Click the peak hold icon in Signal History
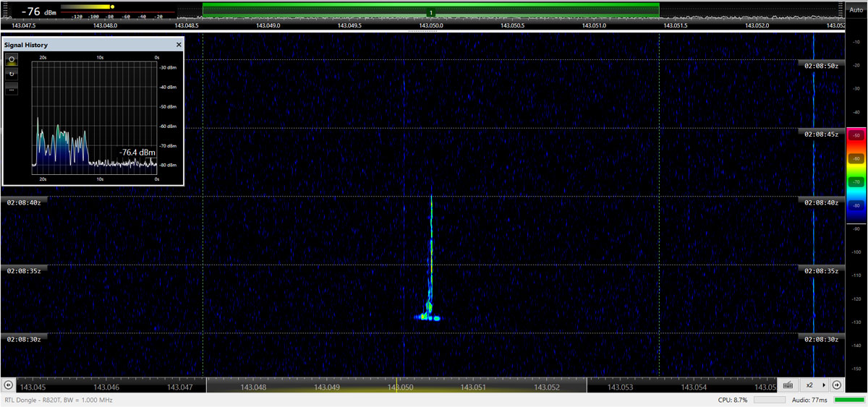 12,60
